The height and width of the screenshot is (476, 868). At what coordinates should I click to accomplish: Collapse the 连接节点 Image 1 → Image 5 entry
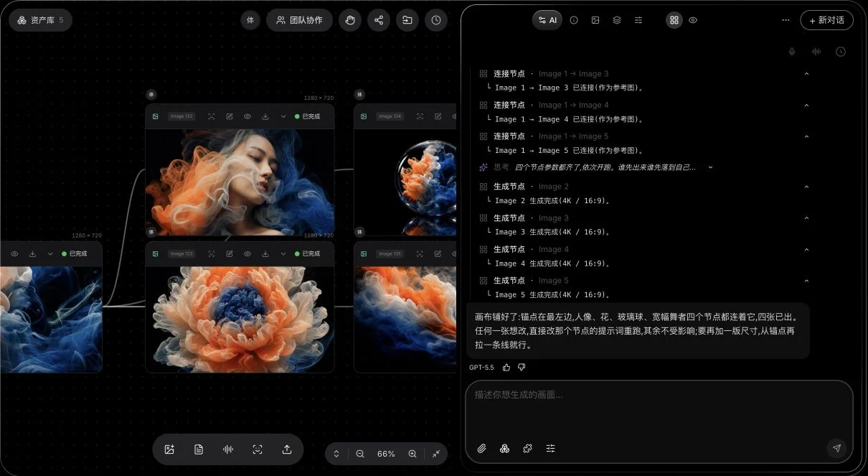pos(806,136)
